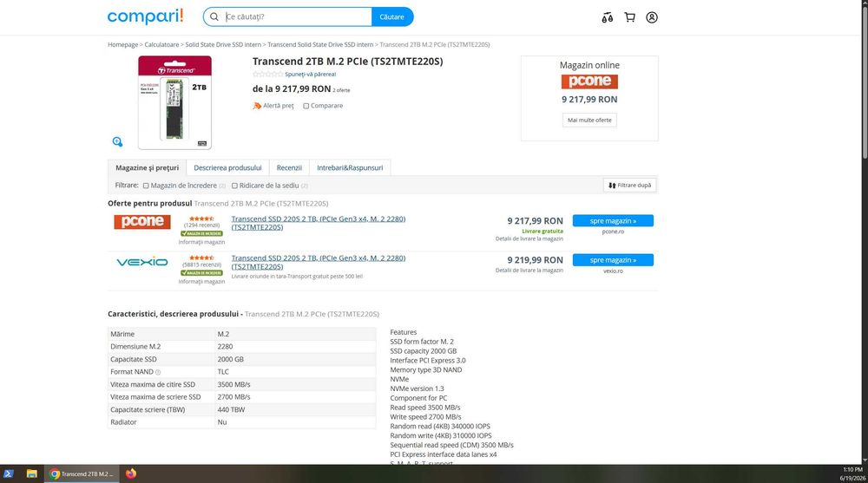Click the compari! site logo
Viewport: 868px width, 483px height.
coord(145,16)
